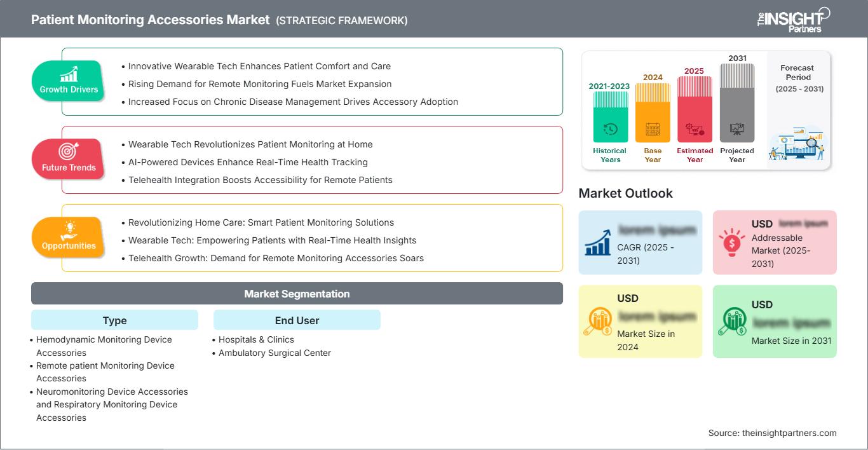Click the Projected Year presentation icon

(x=737, y=130)
